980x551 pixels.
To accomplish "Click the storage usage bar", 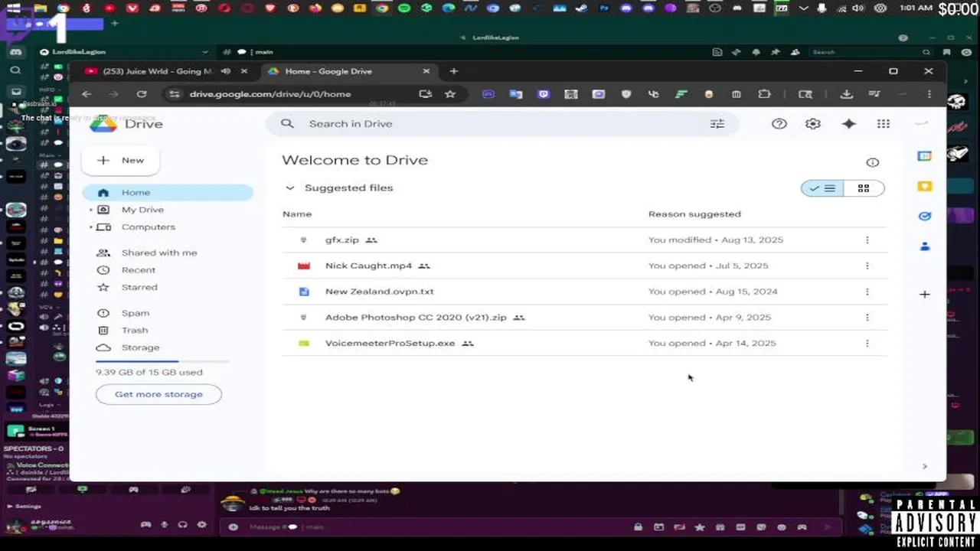I will [x=162, y=361].
